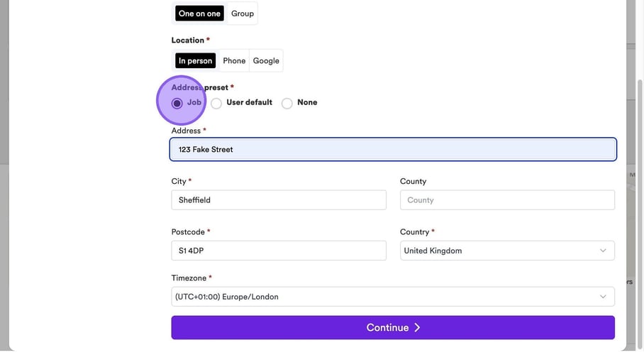Image resolution: width=644 pixels, height=360 pixels.
Task: Choose the User default address preset
Action: 216,104
